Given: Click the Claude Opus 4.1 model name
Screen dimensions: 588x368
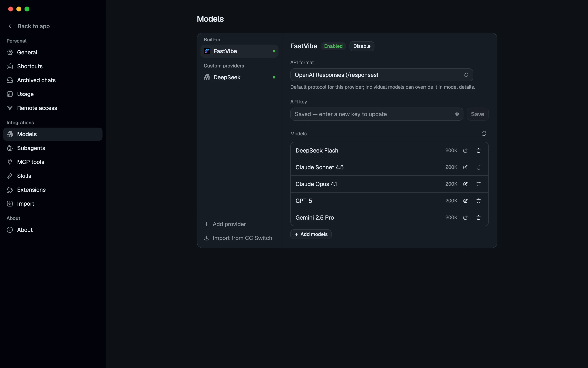Looking at the screenshot, I should click(316, 184).
